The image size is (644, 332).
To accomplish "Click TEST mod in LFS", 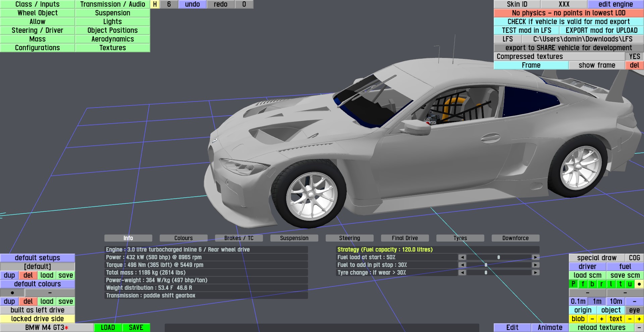I will pos(527,30).
